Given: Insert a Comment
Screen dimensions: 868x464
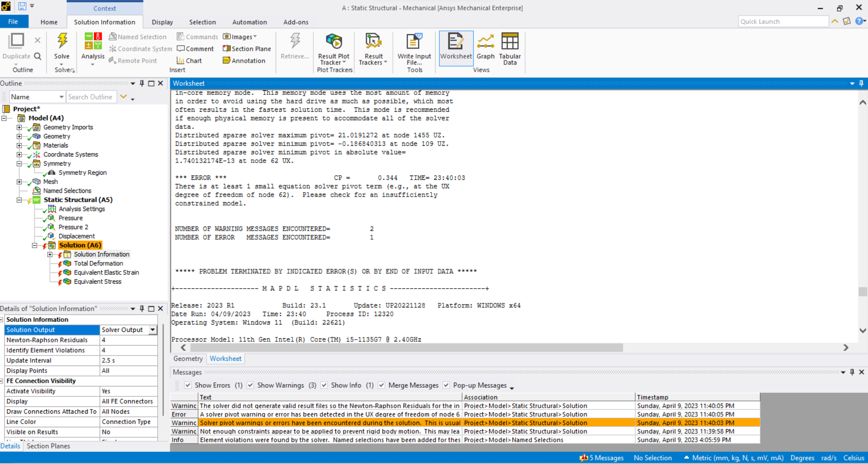Looking at the screenshot, I should (x=195, y=49).
